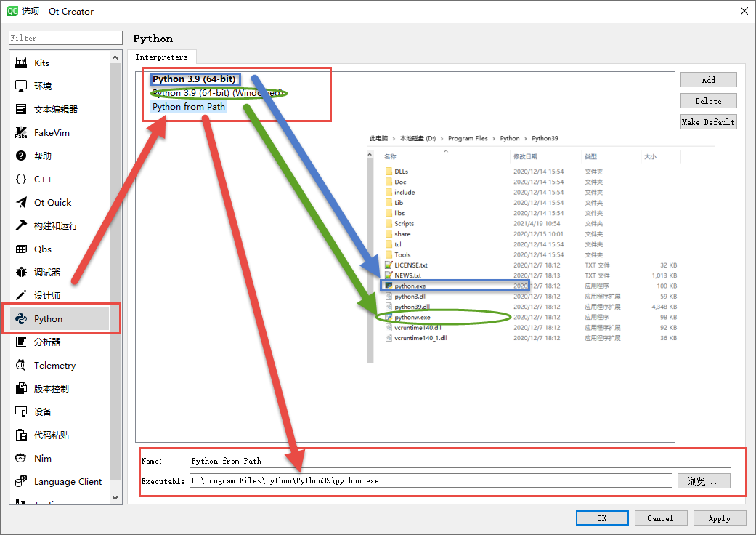Image resolution: width=756 pixels, height=535 pixels.
Task: Select the Doc folder name in Explorer
Action: [400, 182]
